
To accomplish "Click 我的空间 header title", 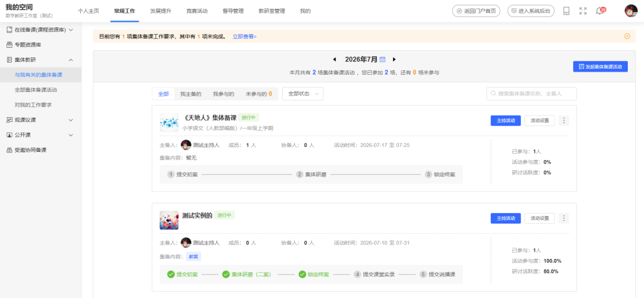I will pyautogui.click(x=19, y=7).
